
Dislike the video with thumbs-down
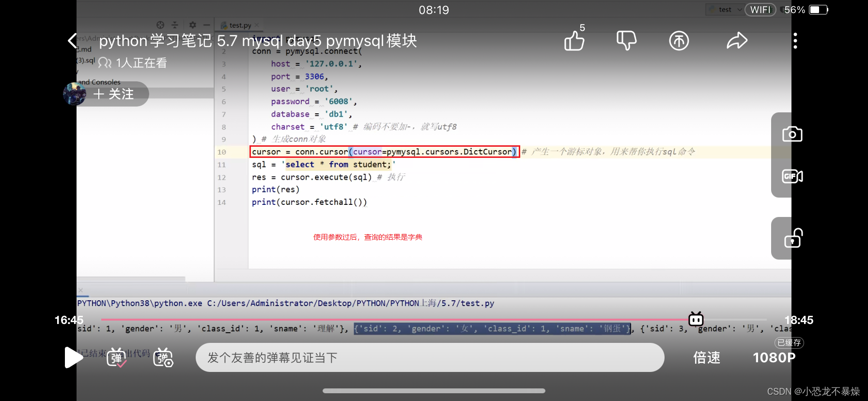pos(626,41)
